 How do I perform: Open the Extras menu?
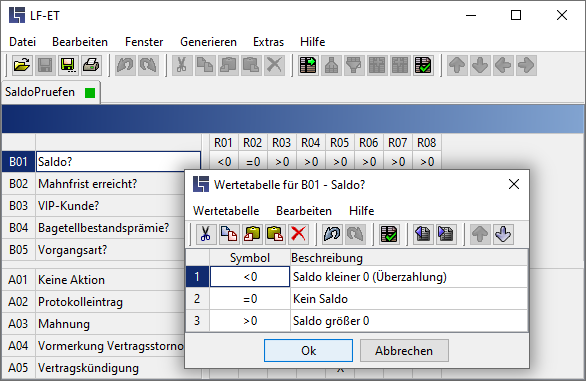click(x=268, y=42)
